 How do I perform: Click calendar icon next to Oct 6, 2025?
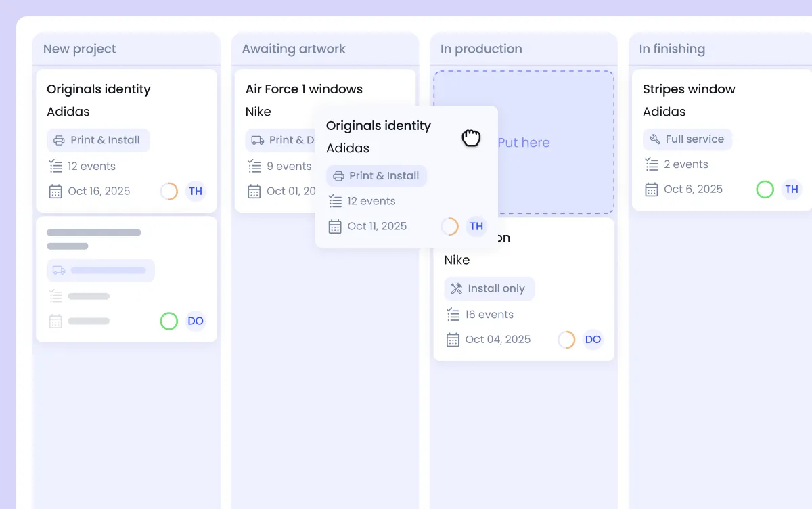click(x=652, y=189)
